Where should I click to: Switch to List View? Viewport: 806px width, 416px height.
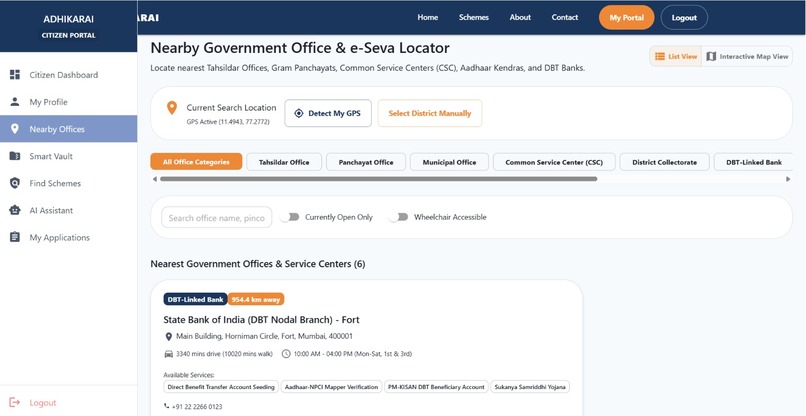tap(675, 57)
